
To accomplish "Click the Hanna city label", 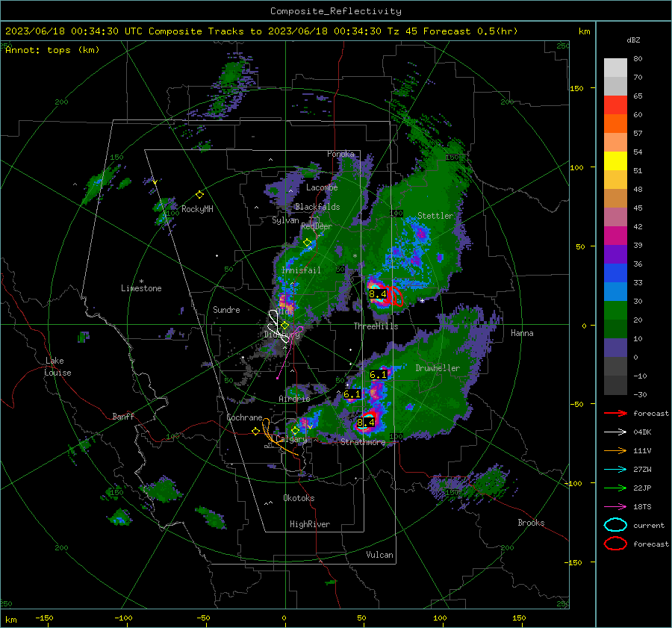I will (x=522, y=333).
